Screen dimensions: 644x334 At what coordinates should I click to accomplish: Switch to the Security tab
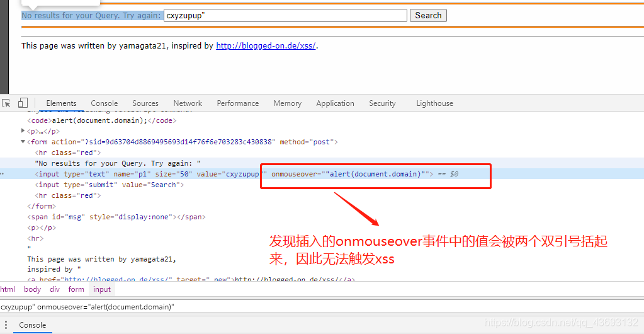tap(382, 103)
